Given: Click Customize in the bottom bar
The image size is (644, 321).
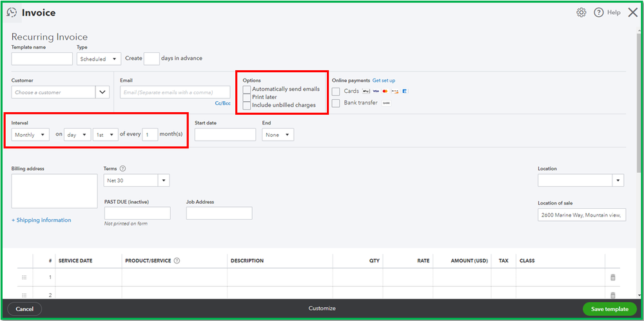Looking at the screenshot, I should click(x=322, y=308).
